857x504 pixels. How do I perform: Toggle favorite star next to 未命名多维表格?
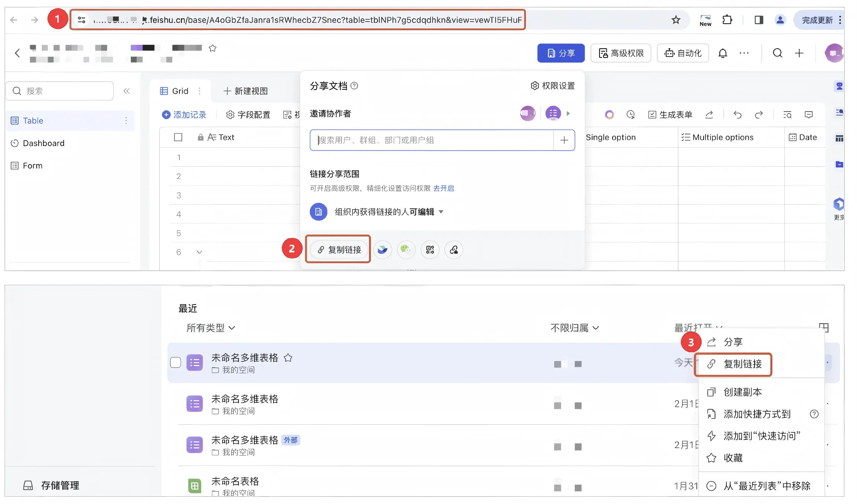(288, 358)
